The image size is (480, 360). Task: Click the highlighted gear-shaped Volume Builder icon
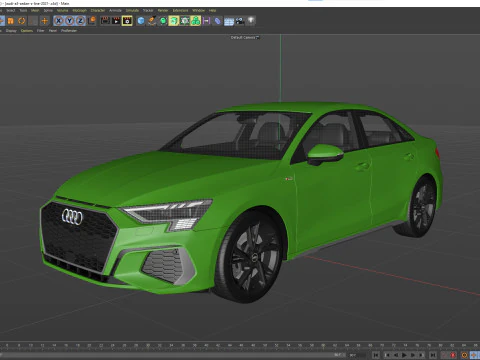point(185,21)
